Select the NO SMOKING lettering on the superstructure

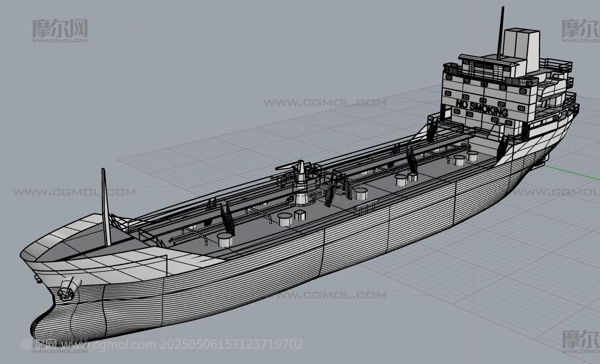(x=482, y=108)
